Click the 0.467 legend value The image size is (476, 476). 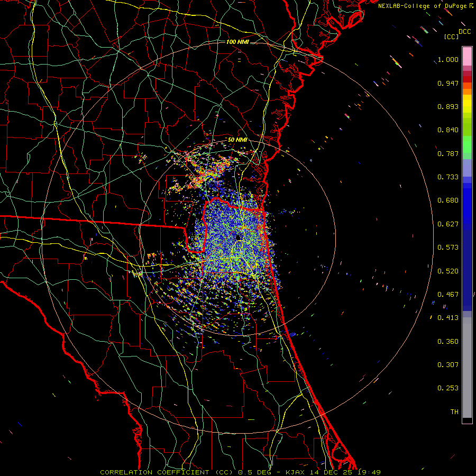(448, 295)
